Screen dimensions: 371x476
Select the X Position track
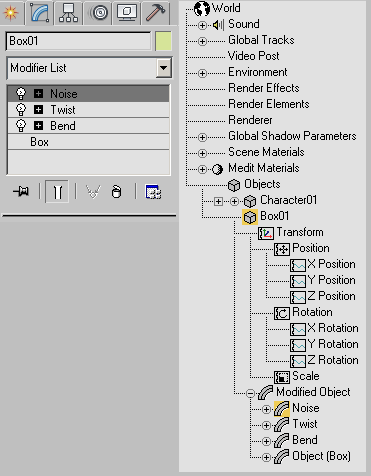331,264
